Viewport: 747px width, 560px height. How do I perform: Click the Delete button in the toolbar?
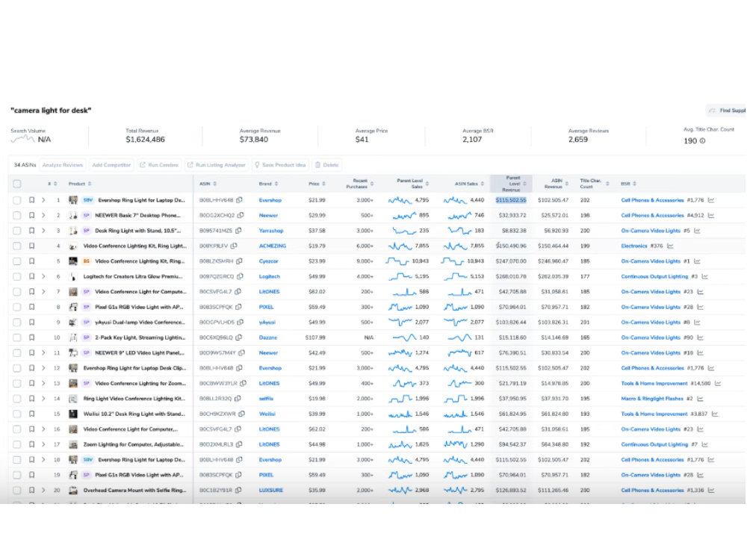(x=327, y=165)
